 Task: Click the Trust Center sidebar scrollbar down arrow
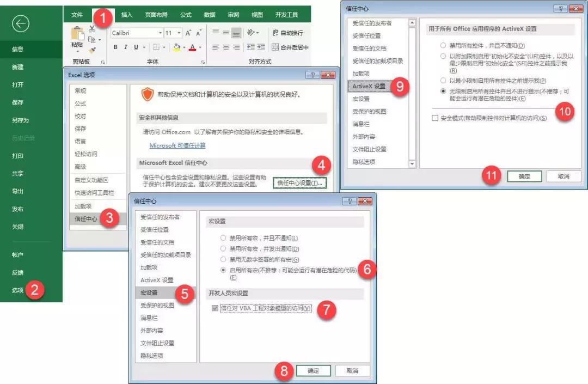pyautogui.click(x=412, y=163)
